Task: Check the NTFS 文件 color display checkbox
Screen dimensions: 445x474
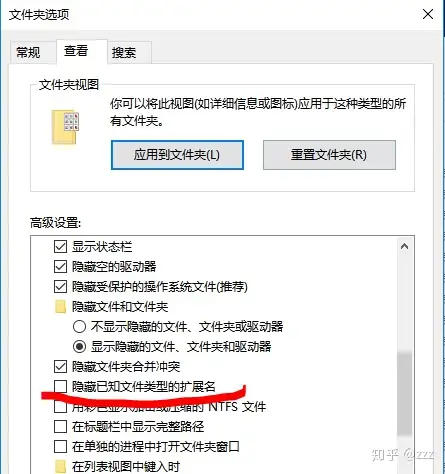Action: [60, 407]
